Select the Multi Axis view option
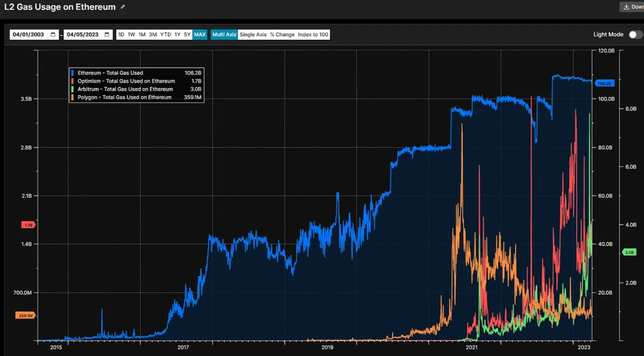This screenshot has height=356, width=644. tap(224, 35)
